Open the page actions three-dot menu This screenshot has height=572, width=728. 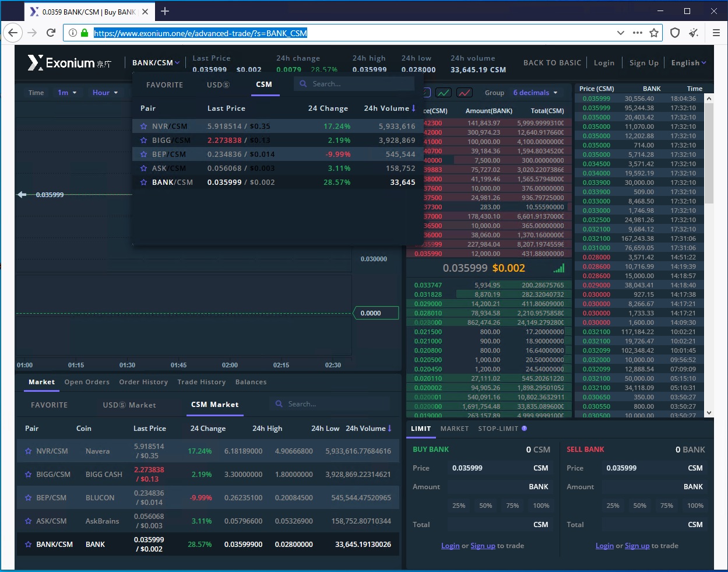638,33
